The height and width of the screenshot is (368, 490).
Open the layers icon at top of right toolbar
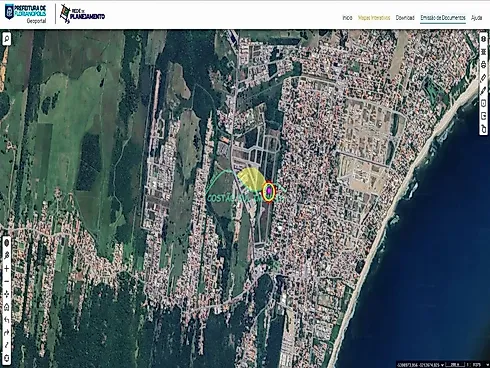tap(483, 39)
